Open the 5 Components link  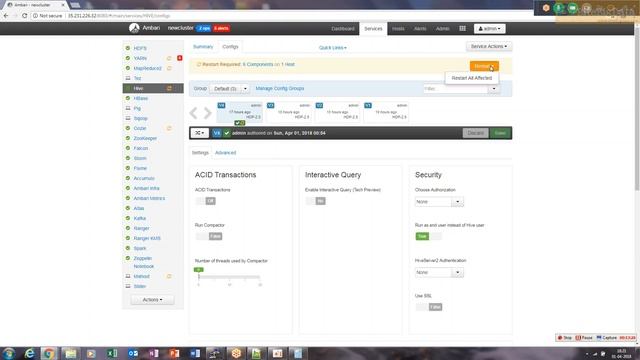[x=258, y=64]
